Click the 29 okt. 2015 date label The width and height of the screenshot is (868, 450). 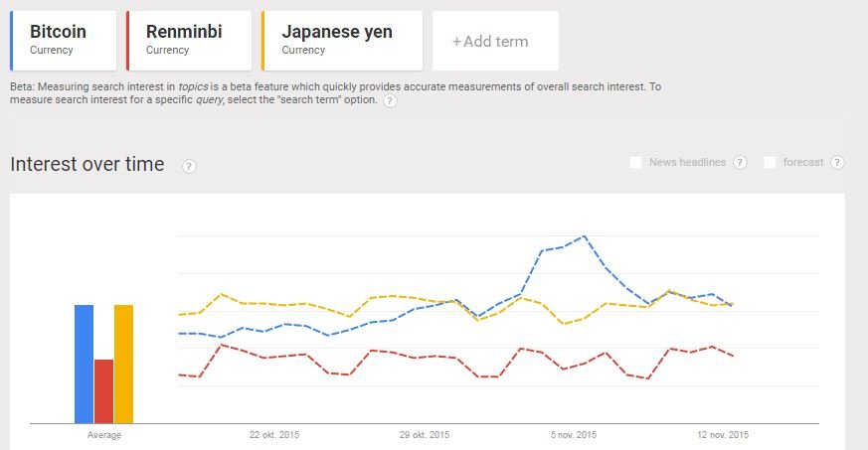click(424, 435)
